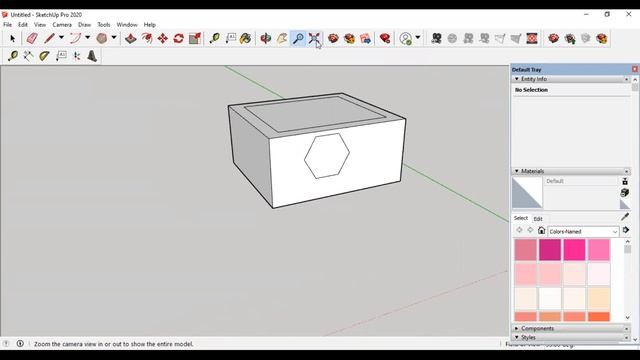Switch to materials Select tab
This screenshot has height=360, width=640.
[521, 218]
